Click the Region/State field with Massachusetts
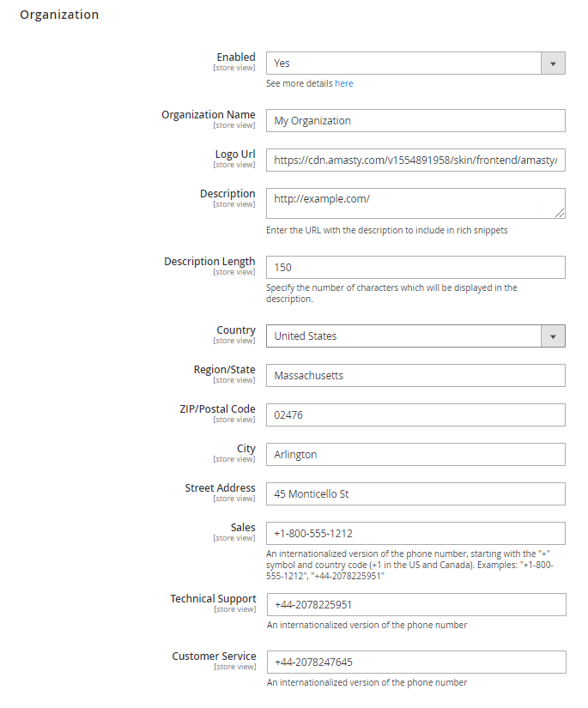Screen dimensions: 588x708 point(415,376)
